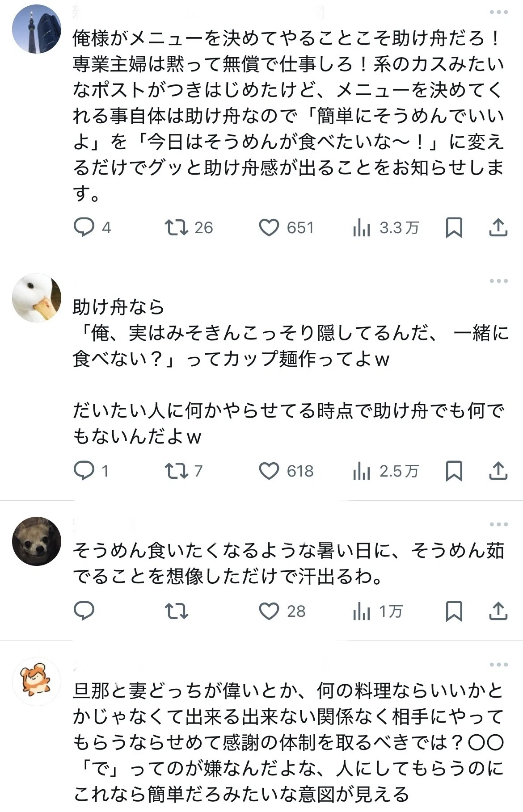Share the duck user's post
Viewport: 523px width, 812px height.
pos(498,471)
